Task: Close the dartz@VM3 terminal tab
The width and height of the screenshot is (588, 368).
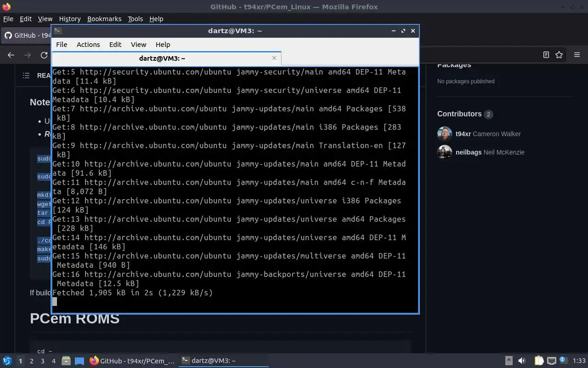Action: [274, 58]
